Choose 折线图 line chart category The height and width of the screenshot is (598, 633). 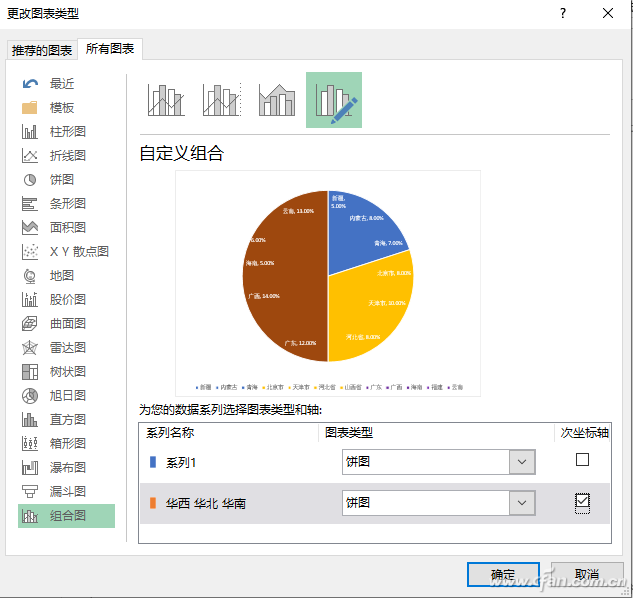(x=66, y=155)
